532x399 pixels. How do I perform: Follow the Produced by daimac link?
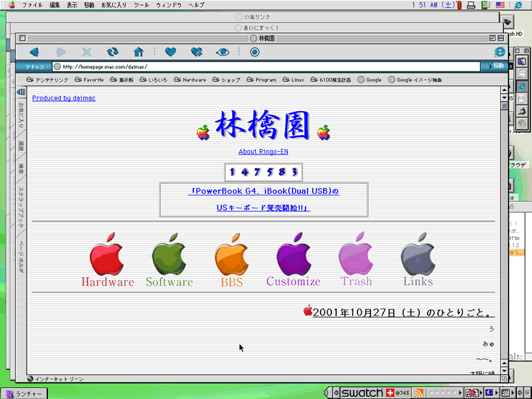coord(64,98)
